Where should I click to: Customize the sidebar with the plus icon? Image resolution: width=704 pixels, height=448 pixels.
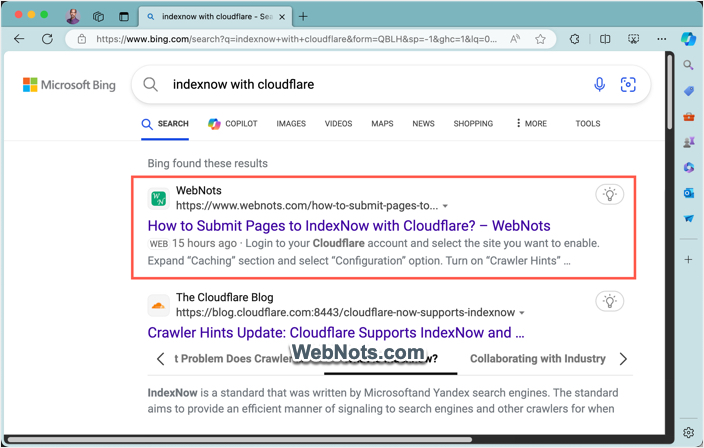(688, 259)
